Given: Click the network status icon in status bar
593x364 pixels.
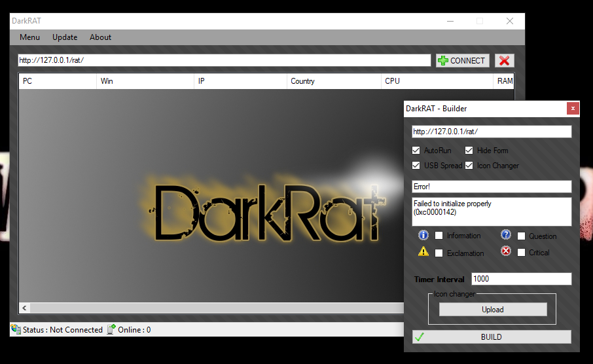Looking at the screenshot, I should 16,329.
